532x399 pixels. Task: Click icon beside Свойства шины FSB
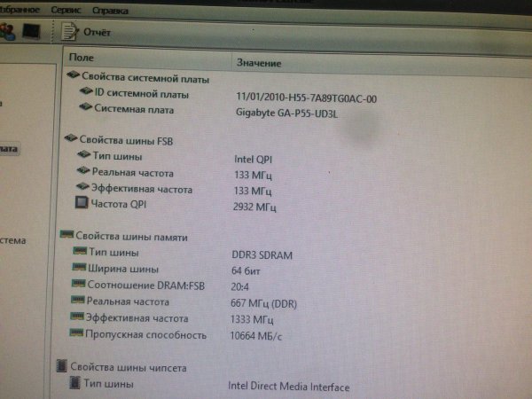click(70, 139)
